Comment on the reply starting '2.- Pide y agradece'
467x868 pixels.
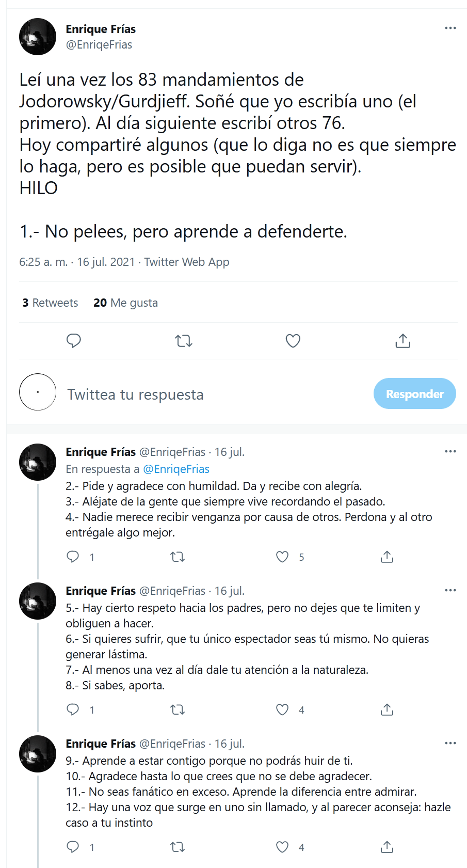point(73,557)
